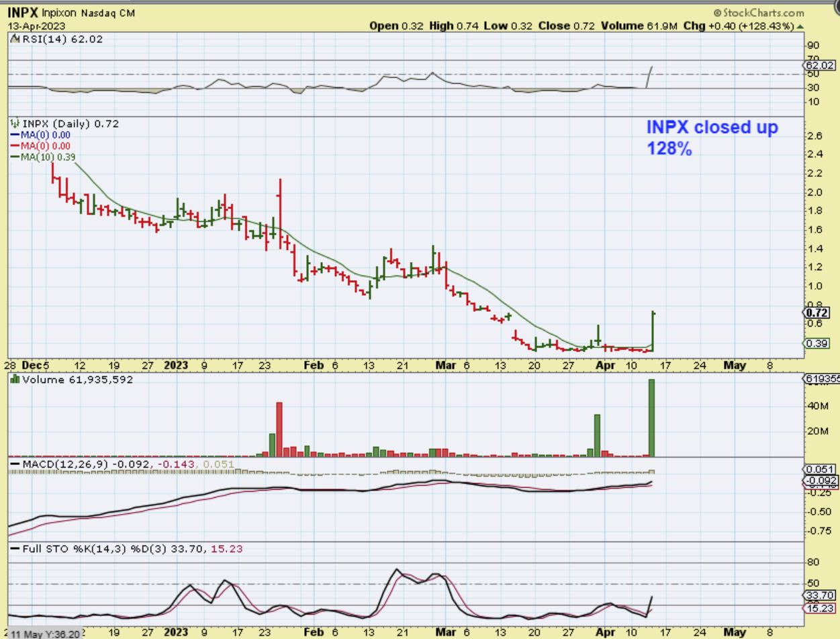Click the 'Inpixon Nasdaq CM' company name

[87, 12]
